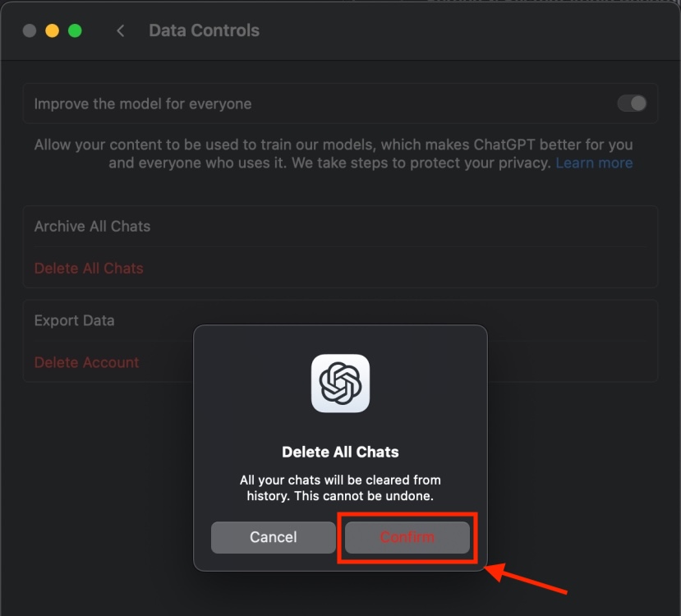Click the Data Controls header title
681x616 pixels.
point(204,30)
